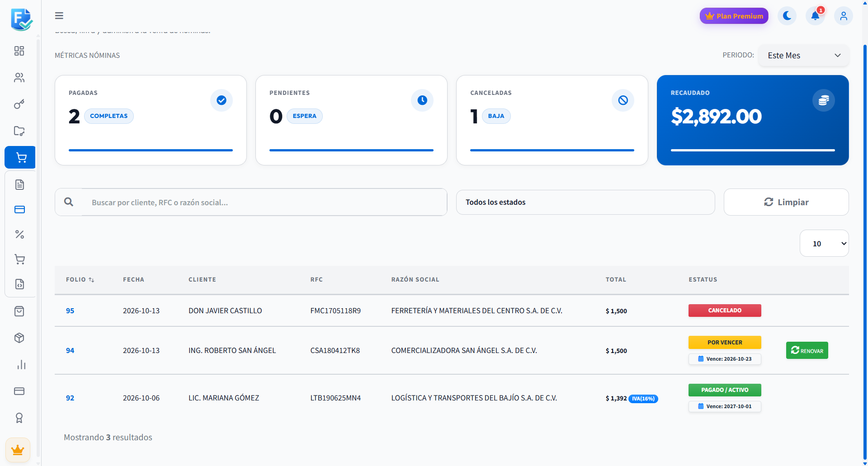Open the user profile icon

coord(844,16)
